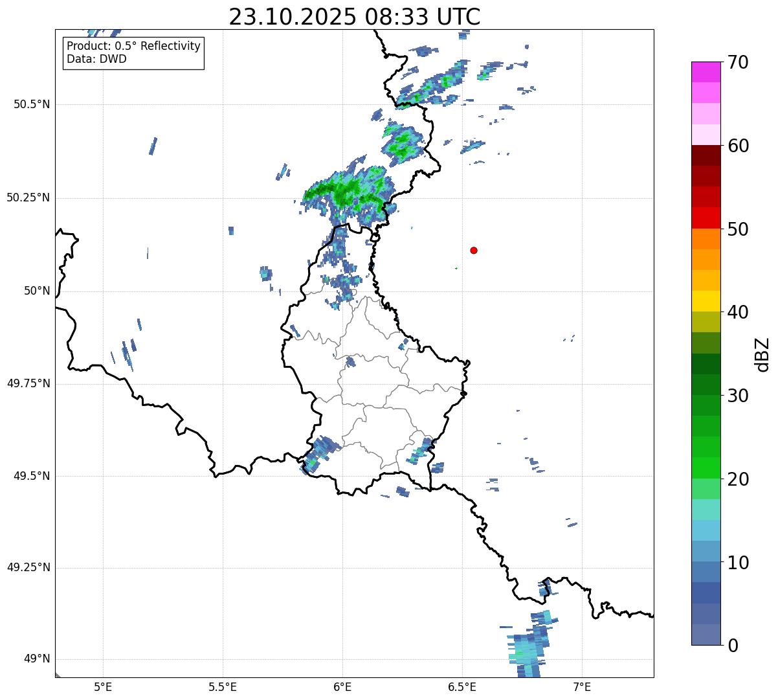The height and width of the screenshot is (700, 778).
Task: Click the latitude label 49.5°N
Action: pos(32,476)
